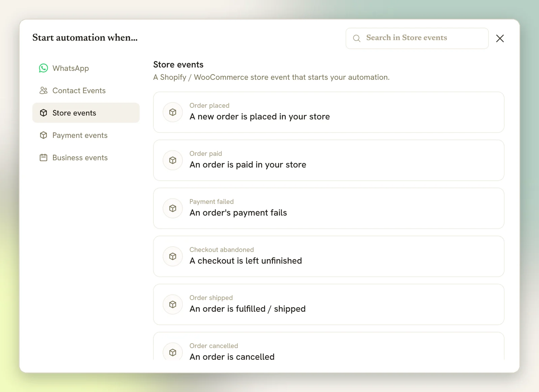Click the Shopify / WooCommerce description text
Screen dimensions: 539x392
(271, 77)
